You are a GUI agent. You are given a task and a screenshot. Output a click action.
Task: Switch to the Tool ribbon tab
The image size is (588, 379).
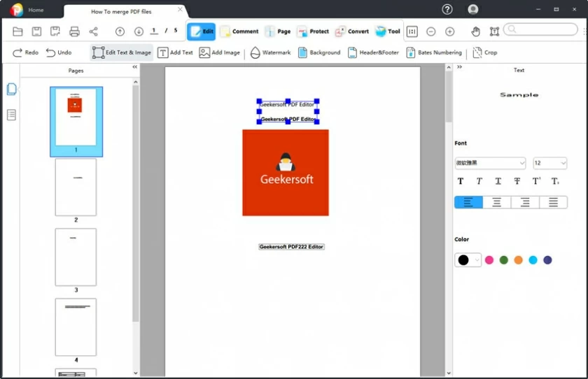tap(387, 31)
